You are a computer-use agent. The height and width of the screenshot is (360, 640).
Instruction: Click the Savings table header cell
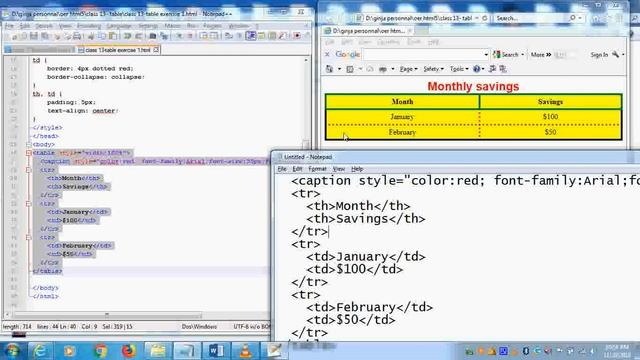click(x=550, y=102)
